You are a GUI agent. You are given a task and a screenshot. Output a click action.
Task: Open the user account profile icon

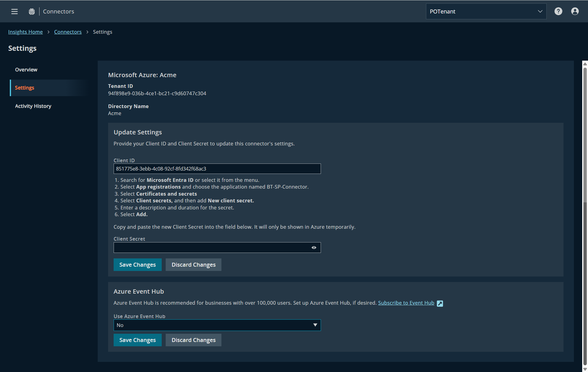[575, 11]
